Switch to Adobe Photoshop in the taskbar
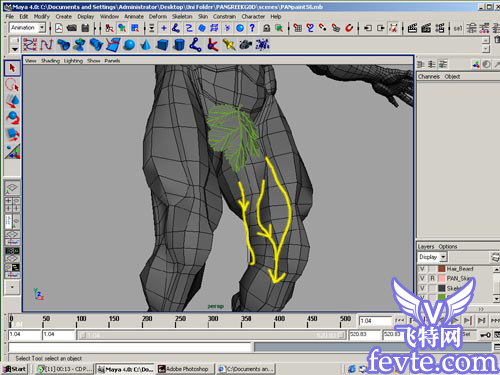Viewport: 500px width, 375px height. pyautogui.click(x=185, y=369)
